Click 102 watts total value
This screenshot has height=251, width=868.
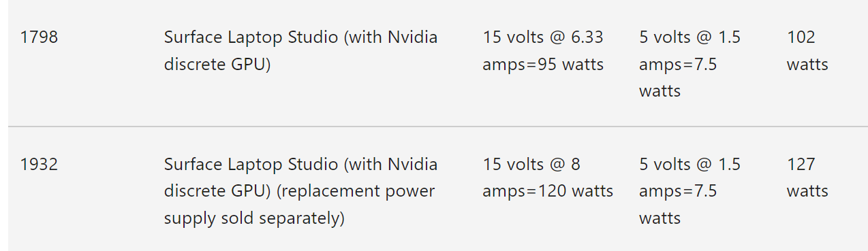point(807,51)
